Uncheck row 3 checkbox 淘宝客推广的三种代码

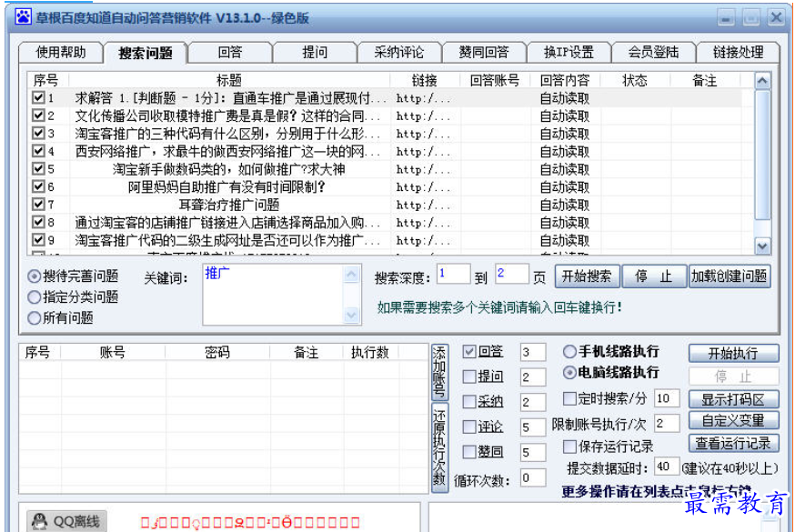pyautogui.click(x=38, y=133)
